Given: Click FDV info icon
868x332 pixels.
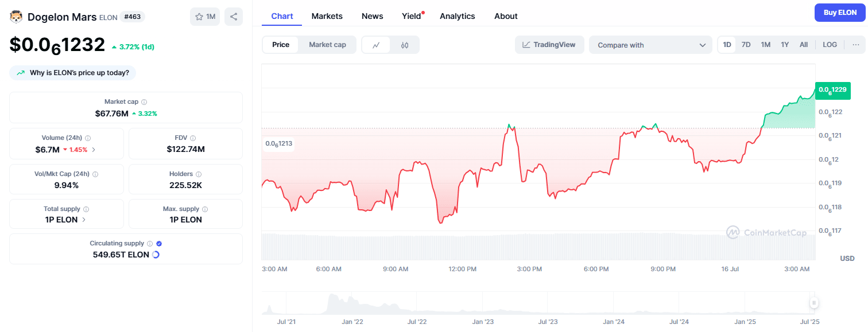Looking at the screenshot, I should 193,138.
